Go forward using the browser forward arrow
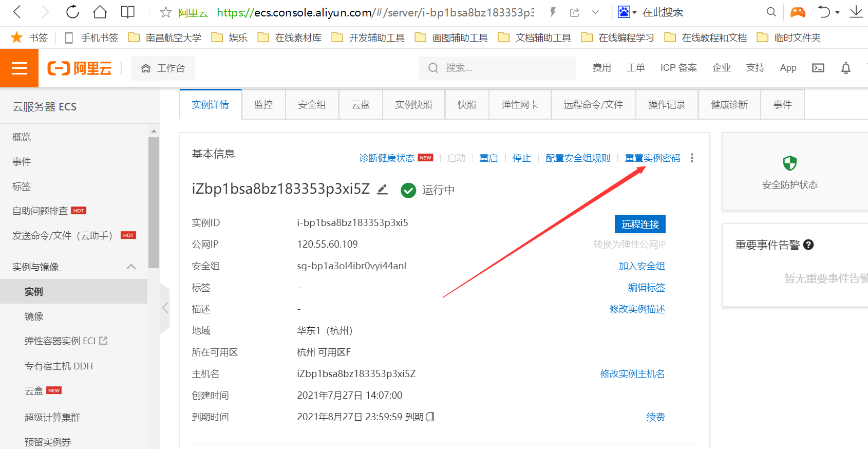 pos(45,12)
